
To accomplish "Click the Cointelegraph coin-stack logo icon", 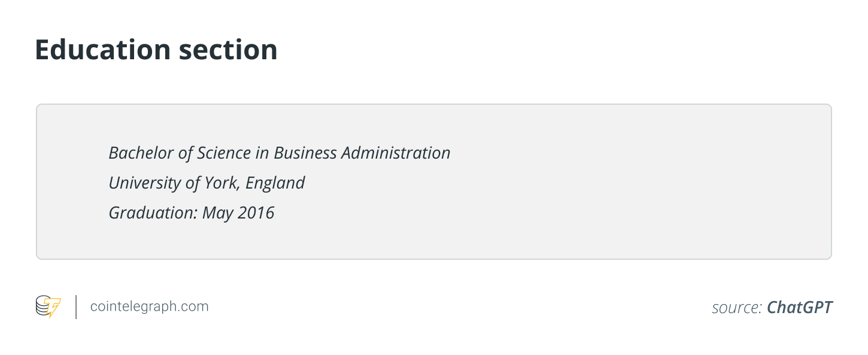I will tap(44, 307).
